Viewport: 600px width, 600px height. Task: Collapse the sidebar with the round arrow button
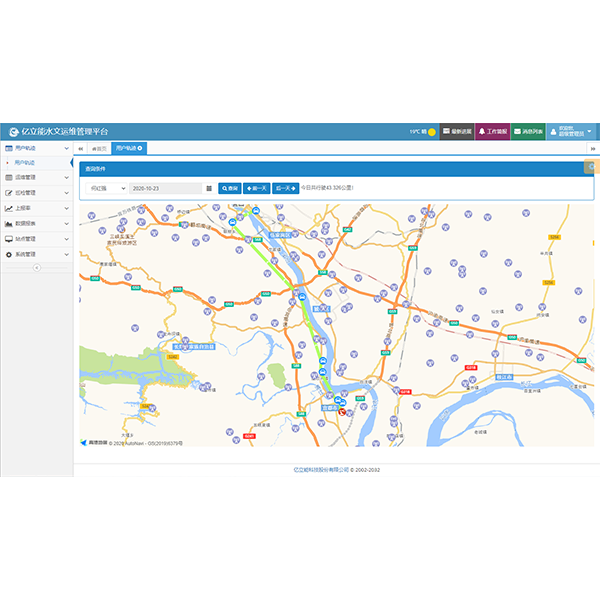37,267
